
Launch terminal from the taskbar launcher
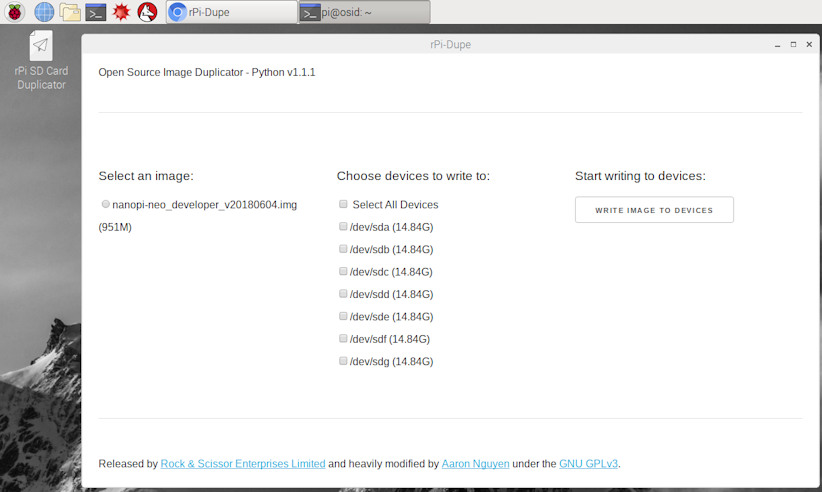(x=96, y=12)
